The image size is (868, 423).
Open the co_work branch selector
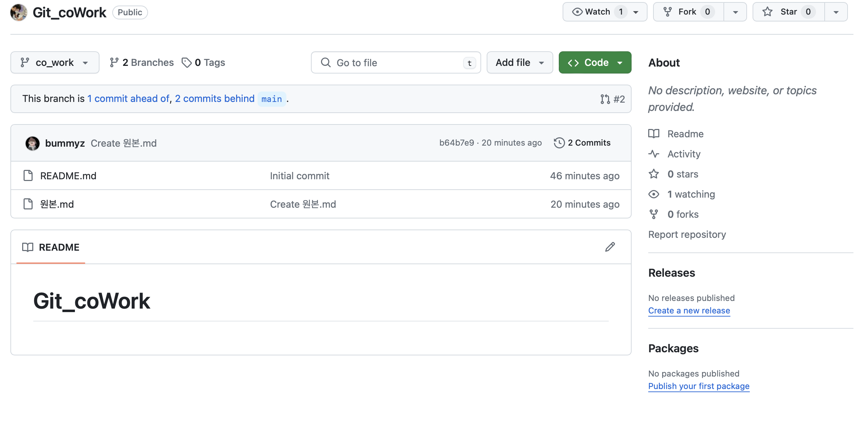coord(55,62)
